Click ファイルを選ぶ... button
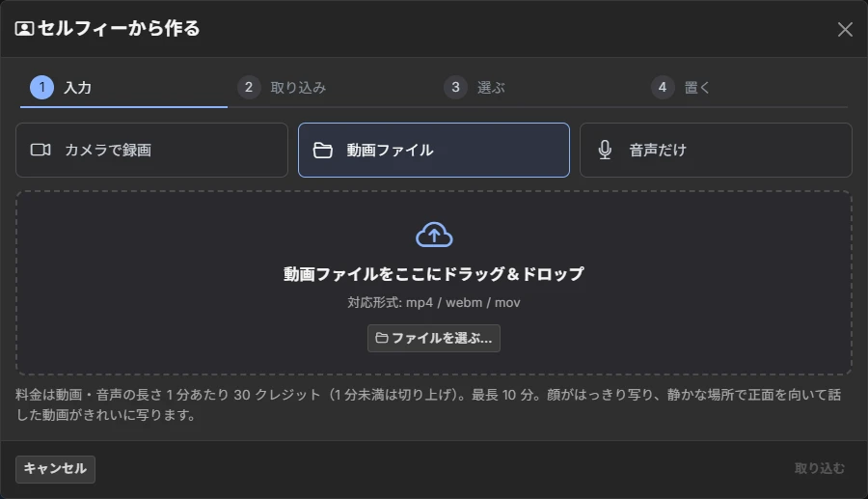 click(433, 339)
